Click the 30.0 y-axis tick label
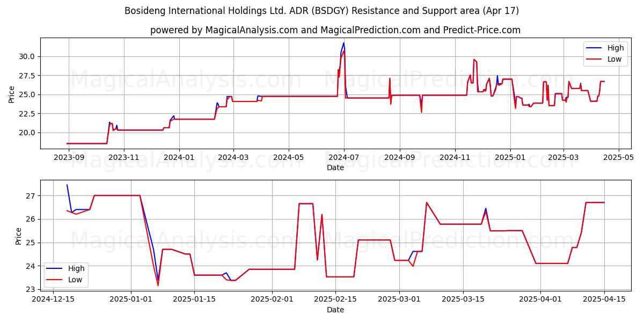The width and height of the screenshot is (644, 322). 27,56
